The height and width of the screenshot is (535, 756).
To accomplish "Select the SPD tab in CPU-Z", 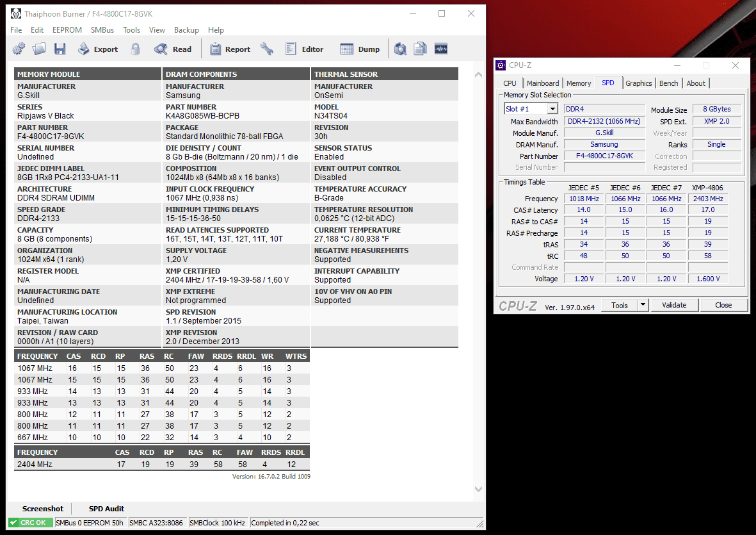I will tap(608, 83).
